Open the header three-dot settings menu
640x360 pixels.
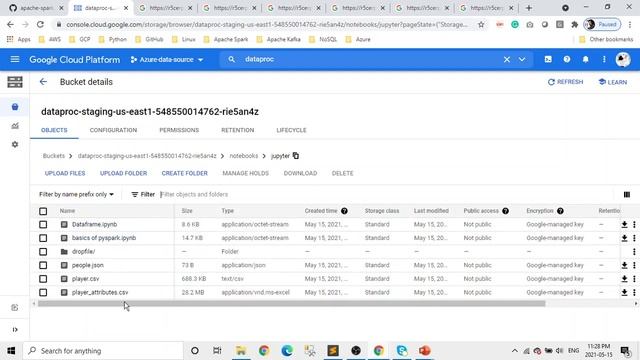tap(604, 60)
